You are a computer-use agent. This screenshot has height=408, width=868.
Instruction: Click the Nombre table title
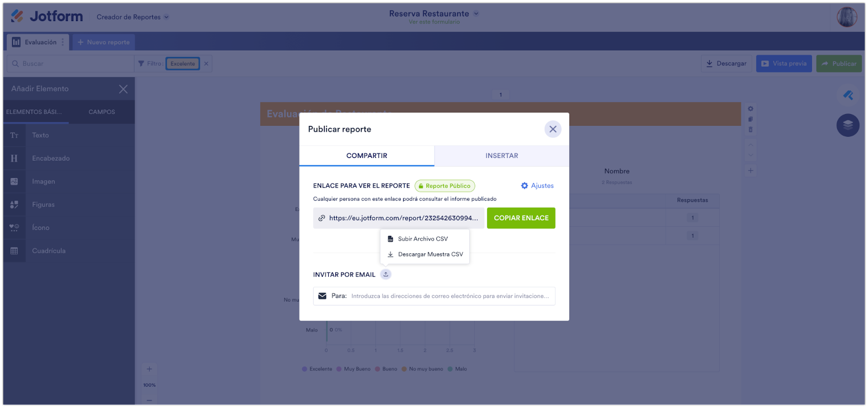tap(617, 171)
